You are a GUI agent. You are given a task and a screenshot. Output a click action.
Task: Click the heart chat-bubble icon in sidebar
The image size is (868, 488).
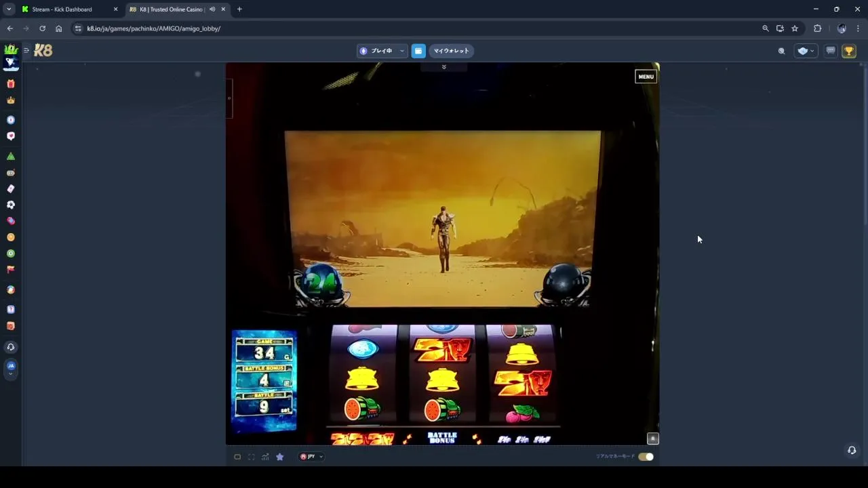click(x=10, y=136)
